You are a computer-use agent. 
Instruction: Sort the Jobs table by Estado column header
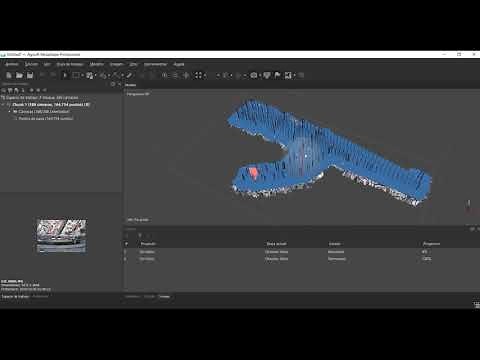tap(335, 244)
